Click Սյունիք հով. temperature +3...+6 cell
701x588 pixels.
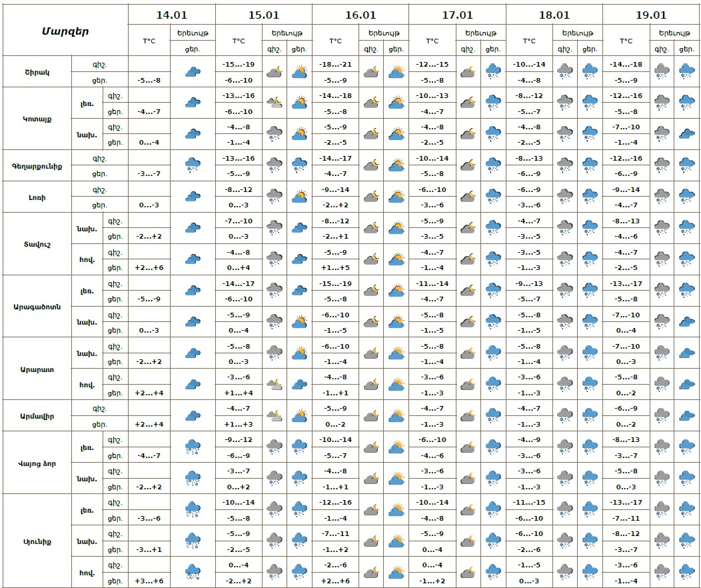149,580
